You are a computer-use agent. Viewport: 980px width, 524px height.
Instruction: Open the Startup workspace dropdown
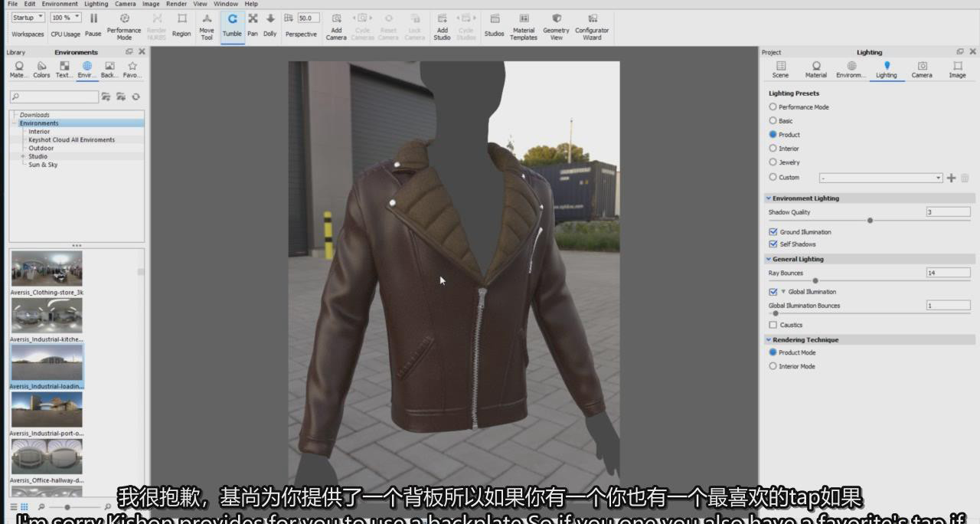point(28,18)
